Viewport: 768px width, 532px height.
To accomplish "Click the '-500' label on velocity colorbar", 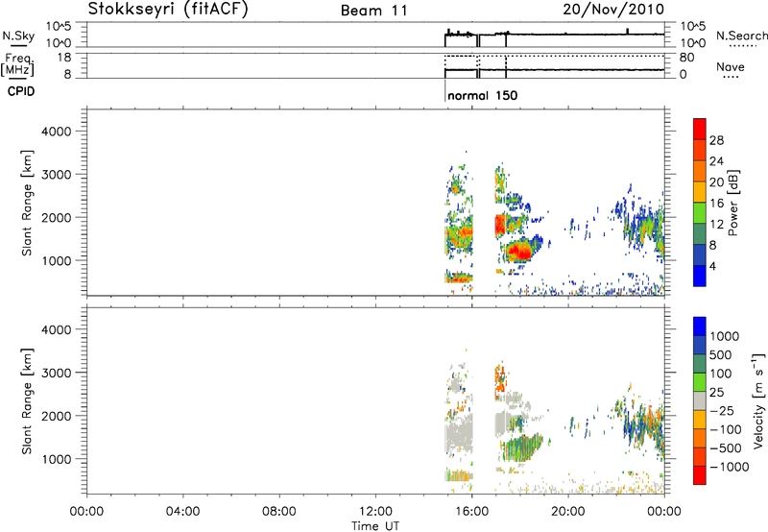I will point(725,448).
